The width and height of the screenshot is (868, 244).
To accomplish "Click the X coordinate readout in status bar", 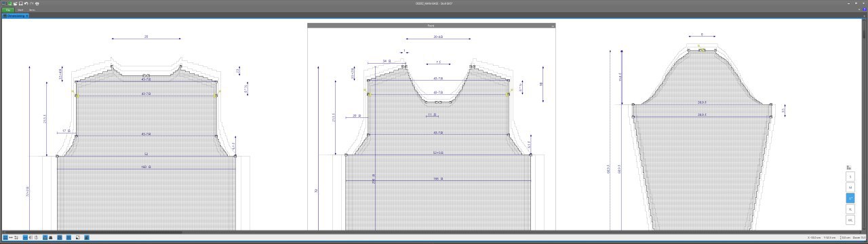I will click(x=814, y=238).
